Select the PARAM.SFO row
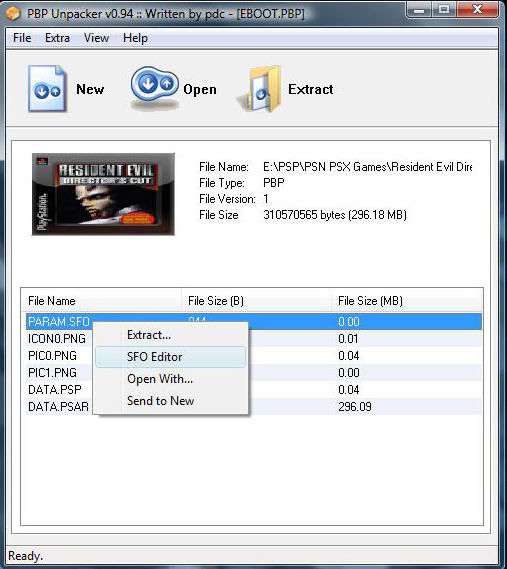This screenshot has height=569, width=507. coord(254,322)
